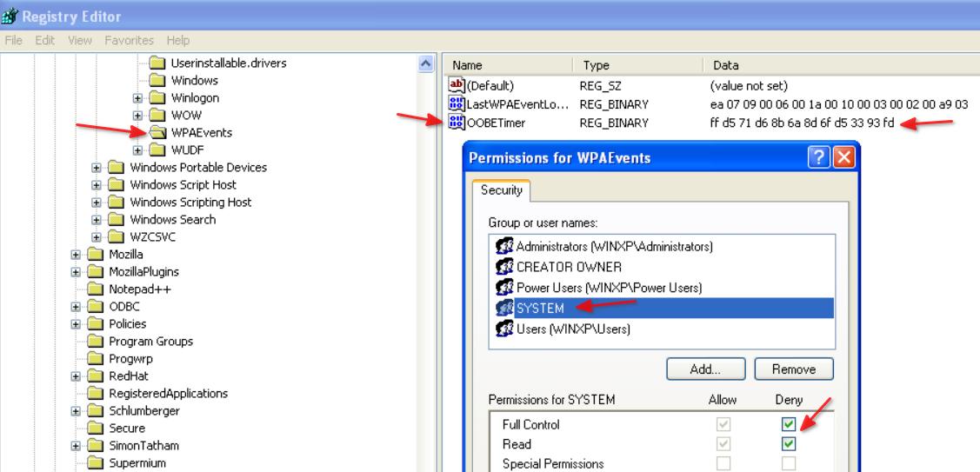Image resolution: width=980 pixels, height=472 pixels.
Task: Expand Windows Script Host key
Action: click(x=97, y=185)
